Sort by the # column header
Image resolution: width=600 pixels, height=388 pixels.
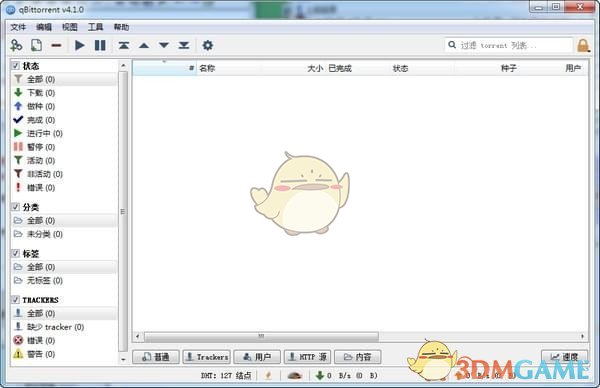click(x=165, y=68)
